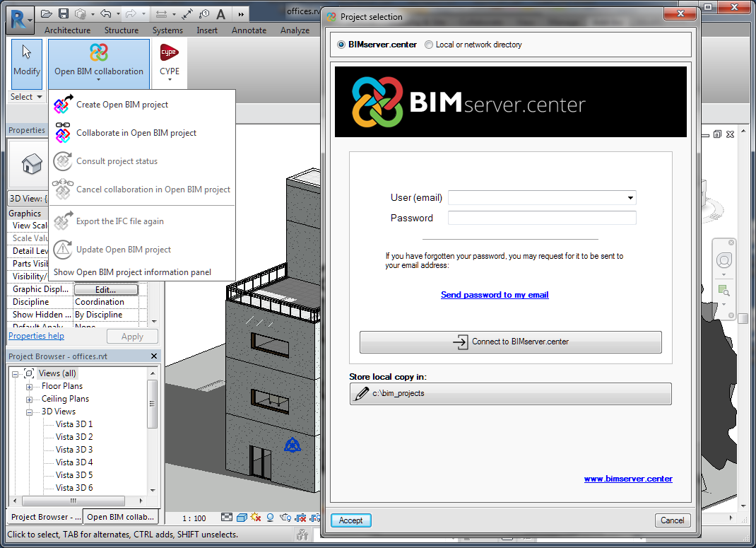
Task: Click the Save icon in quick access toolbar
Action: (64, 13)
